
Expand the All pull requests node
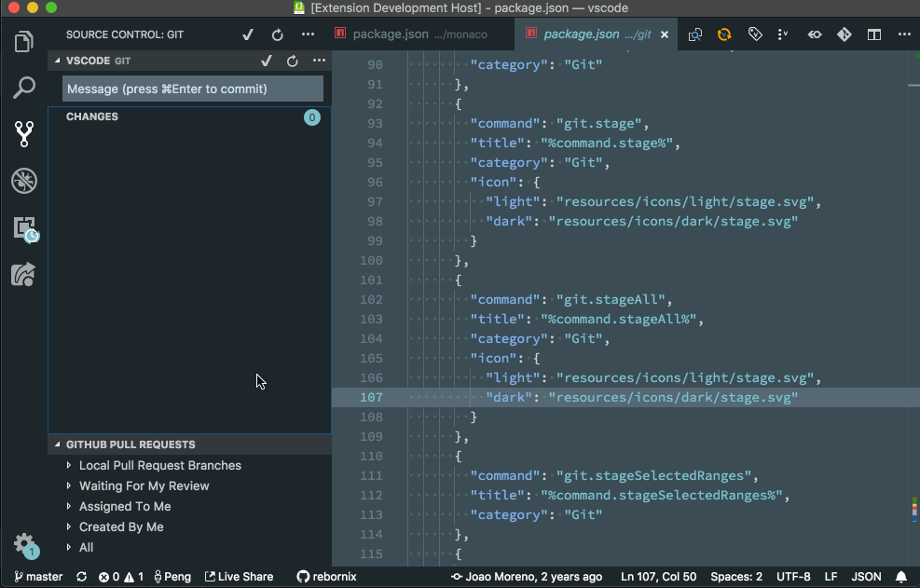69,547
